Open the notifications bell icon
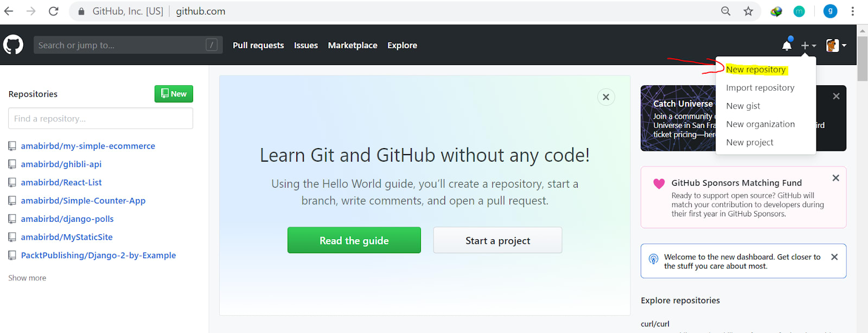Viewport: 868px width, 333px height. pyautogui.click(x=787, y=45)
